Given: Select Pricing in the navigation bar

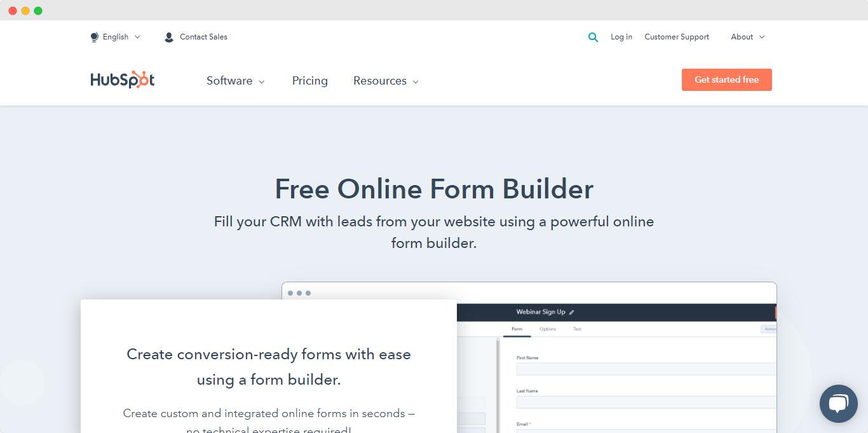Looking at the screenshot, I should 309,81.
